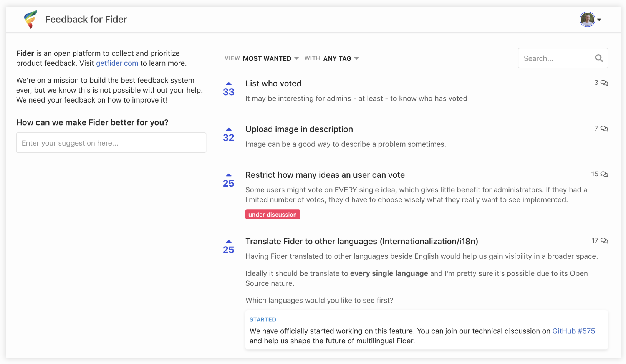The image size is (626, 364).
Task: Open Upload image in description post
Action: pos(299,129)
